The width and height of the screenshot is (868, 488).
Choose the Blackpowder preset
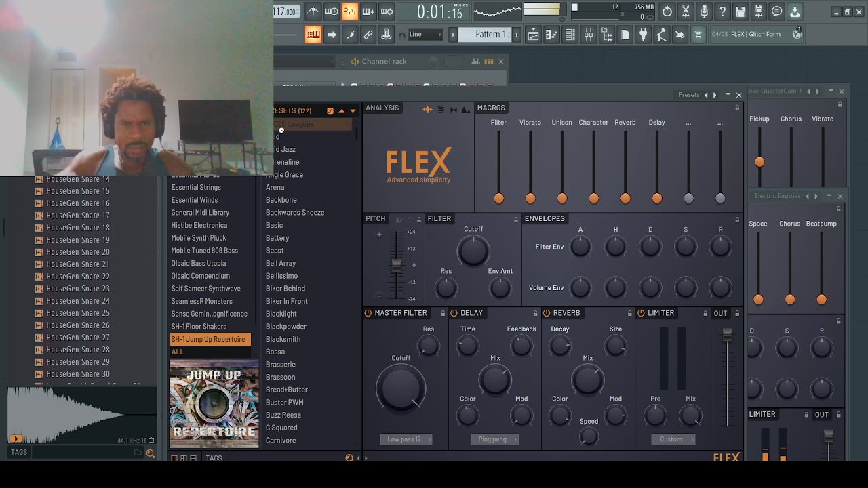[x=286, y=326]
